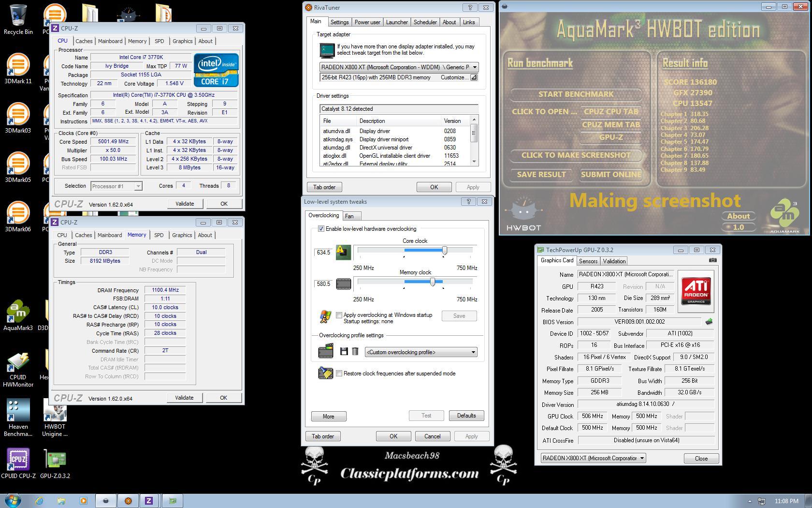
Task: Open Custom overclocking profile dropdown
Action: click(421, 352)
